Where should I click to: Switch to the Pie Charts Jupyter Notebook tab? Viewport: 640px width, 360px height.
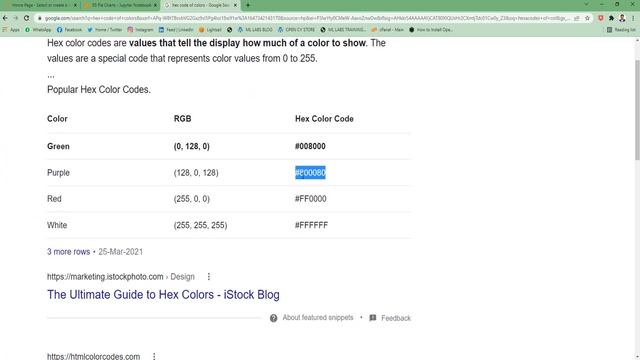(120, 5)
